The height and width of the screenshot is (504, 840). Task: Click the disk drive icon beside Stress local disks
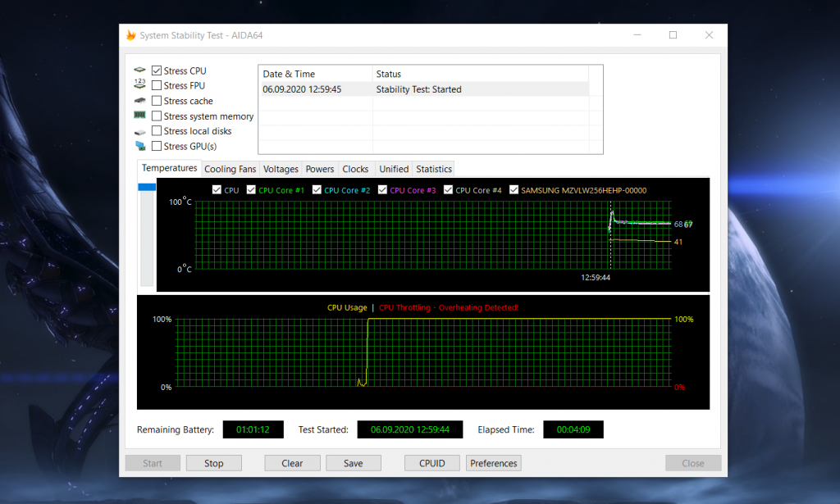click(x=139, y=132)
